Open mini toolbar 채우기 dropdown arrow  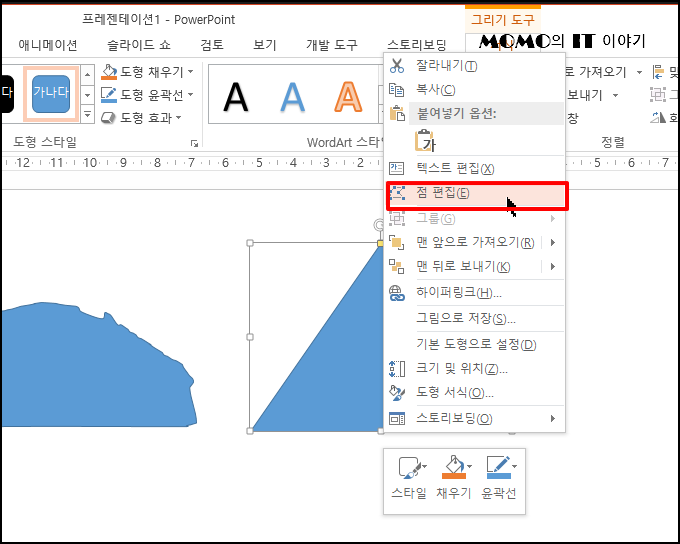point(469,467)
